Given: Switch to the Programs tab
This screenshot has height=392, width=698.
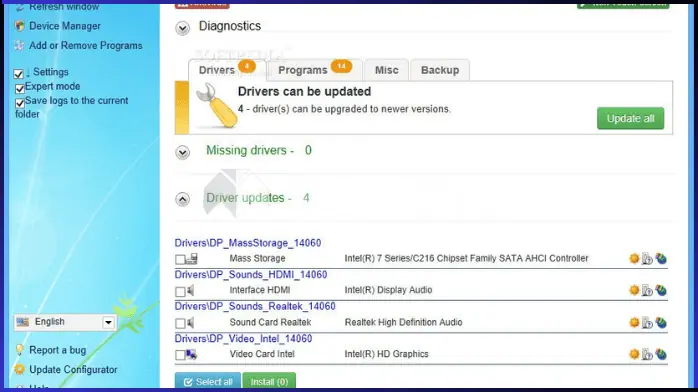Looking at the screenshot, I should pyautogui.click(x=315, y=70).
